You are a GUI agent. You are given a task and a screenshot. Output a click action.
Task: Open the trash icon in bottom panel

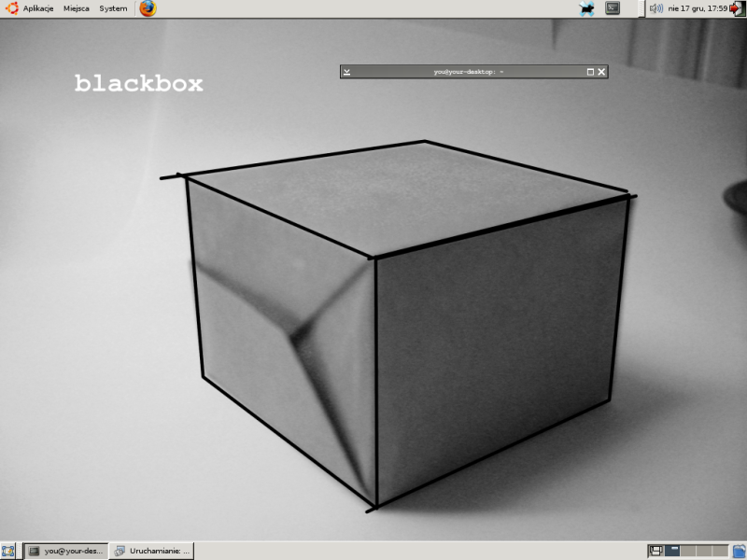[x=739, y=552]
